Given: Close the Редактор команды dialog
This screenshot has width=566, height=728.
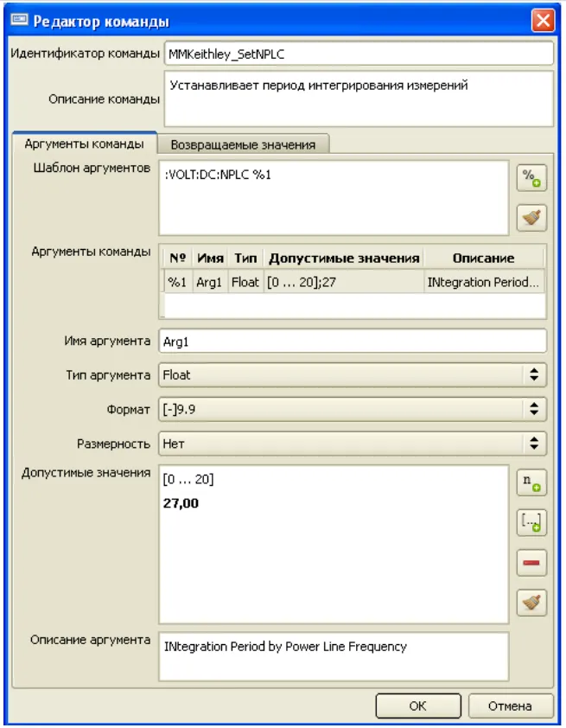Looking at the screenshot, I should pyautogui.click(x=543, y=21).
